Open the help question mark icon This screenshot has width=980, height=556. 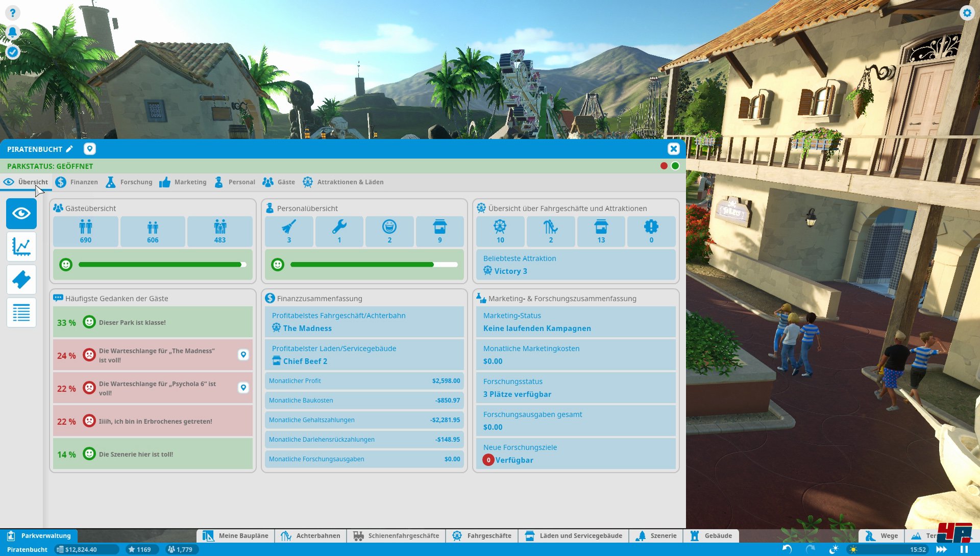(x=13, y=13)
